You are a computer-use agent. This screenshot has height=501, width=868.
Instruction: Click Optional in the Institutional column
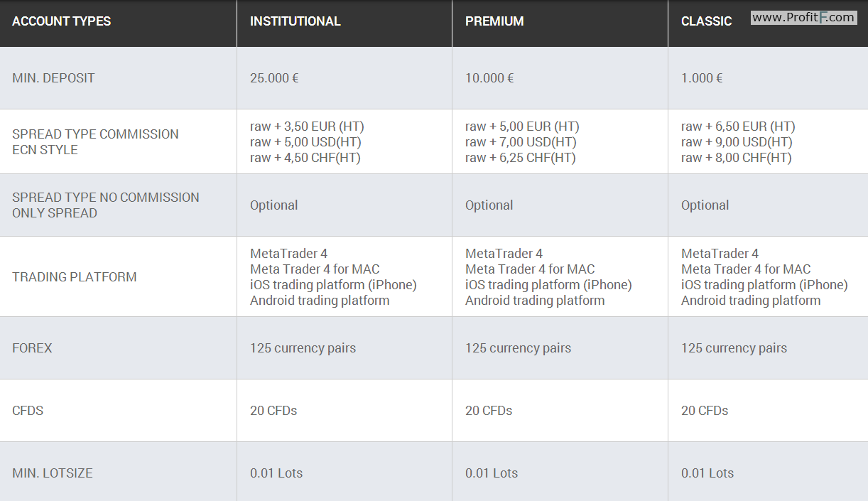[x=274, y=205]
